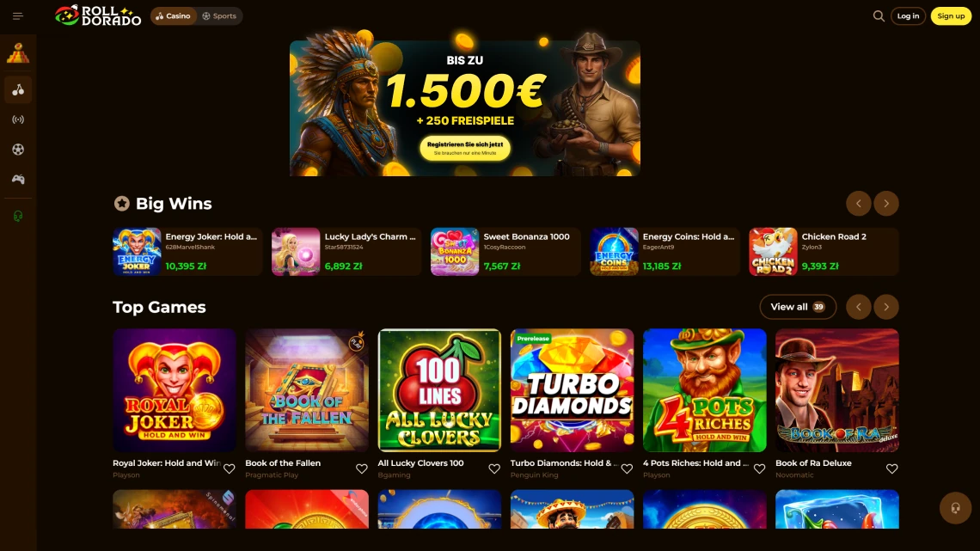Open the game controller sidebar icon
The width and height of the screenshot is (980, 551).
(x=18, y=180)
